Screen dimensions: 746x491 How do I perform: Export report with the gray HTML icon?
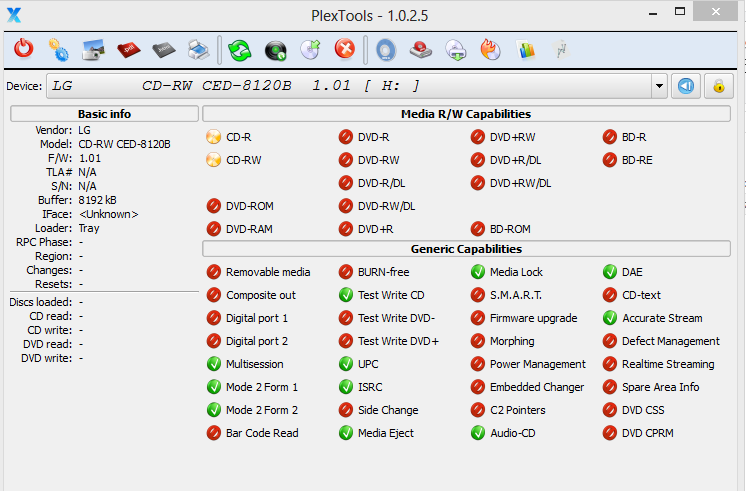tap(164, 49)
